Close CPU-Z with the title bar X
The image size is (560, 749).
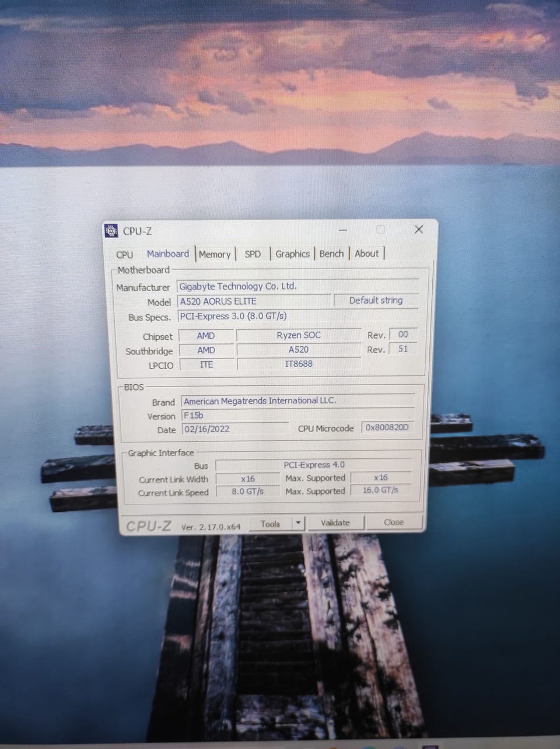pos(418,229)
